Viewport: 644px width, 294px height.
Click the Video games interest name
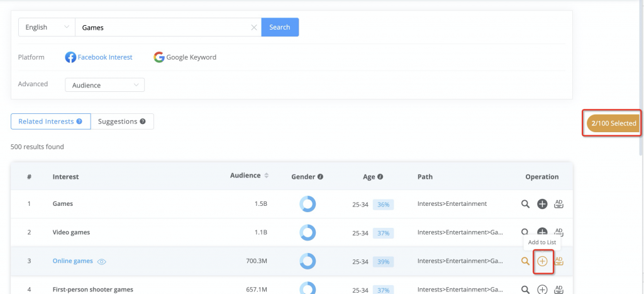[71, 232]
